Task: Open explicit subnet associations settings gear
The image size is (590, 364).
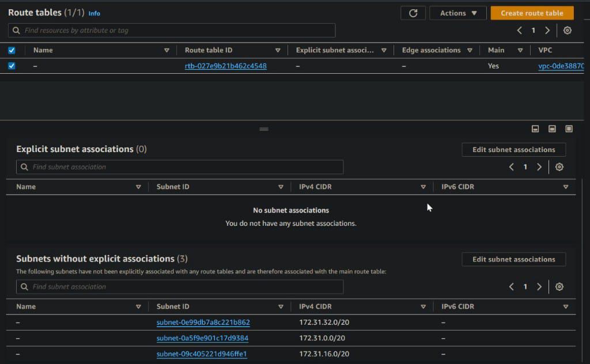Action: point(559,167)
